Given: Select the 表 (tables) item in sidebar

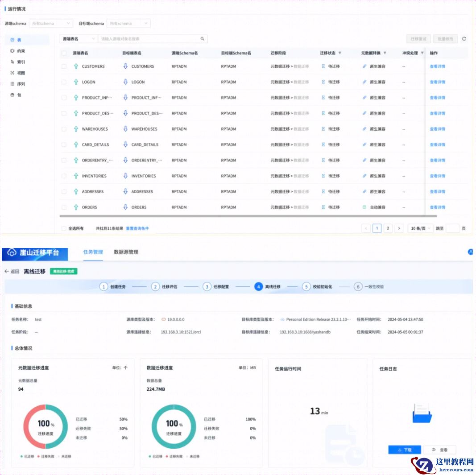Looking at the screenshot, I should 27,40.
